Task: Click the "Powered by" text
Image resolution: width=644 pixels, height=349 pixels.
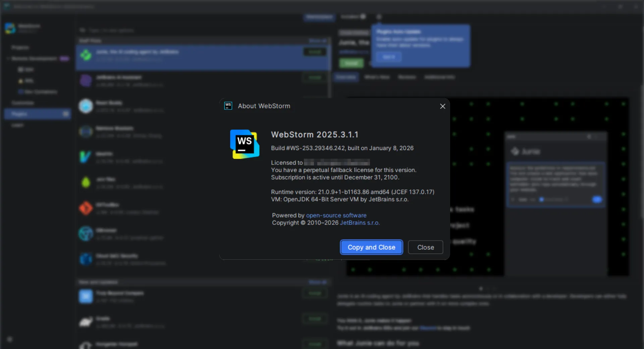Action: coord(288,215)
